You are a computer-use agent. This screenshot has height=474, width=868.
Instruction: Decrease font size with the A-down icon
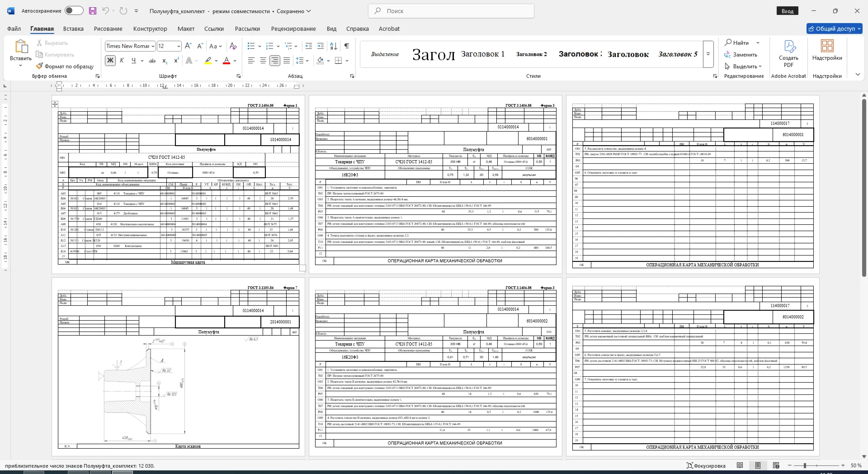pyautogui.click(x=200, y=46)
